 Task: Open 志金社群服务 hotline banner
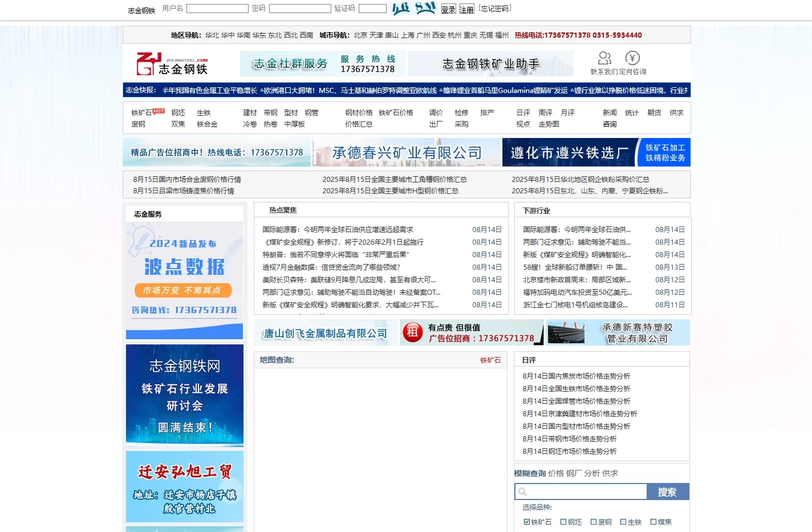[x=322, y=63]
